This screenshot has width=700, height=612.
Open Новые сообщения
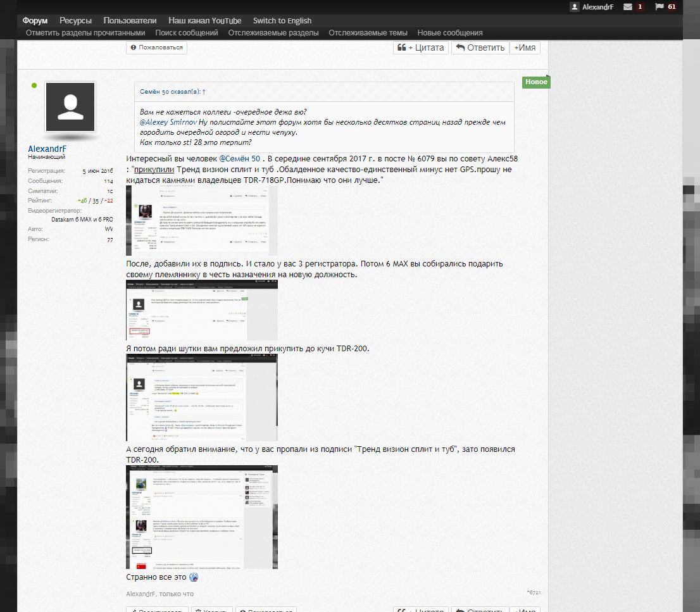450,33
